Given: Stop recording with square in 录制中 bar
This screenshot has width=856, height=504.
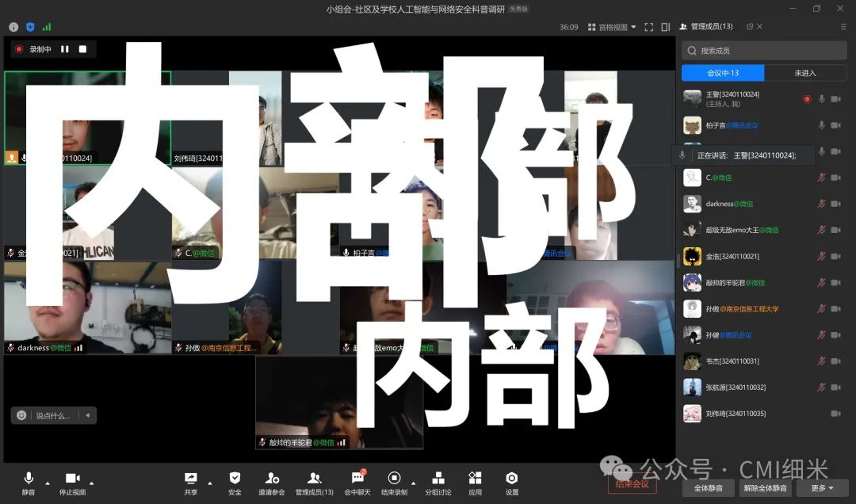Looking at the screenshot, I should (x=82, y=49).
